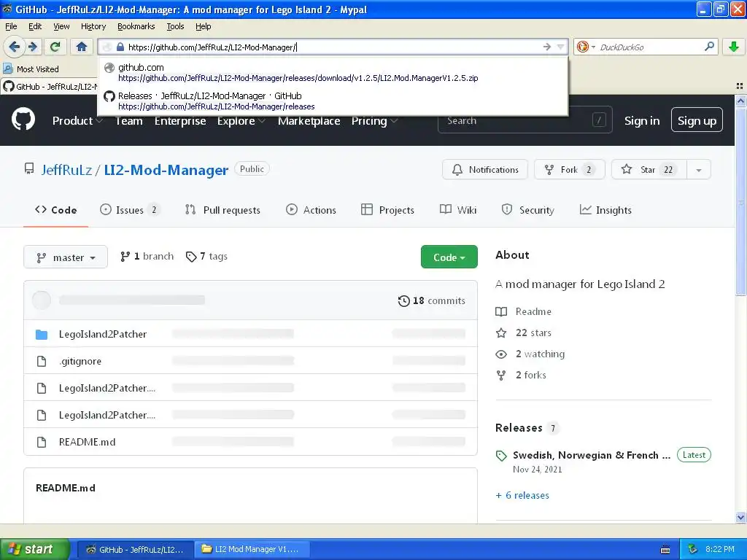Switch to the Projects tab

tap(388, 210)
